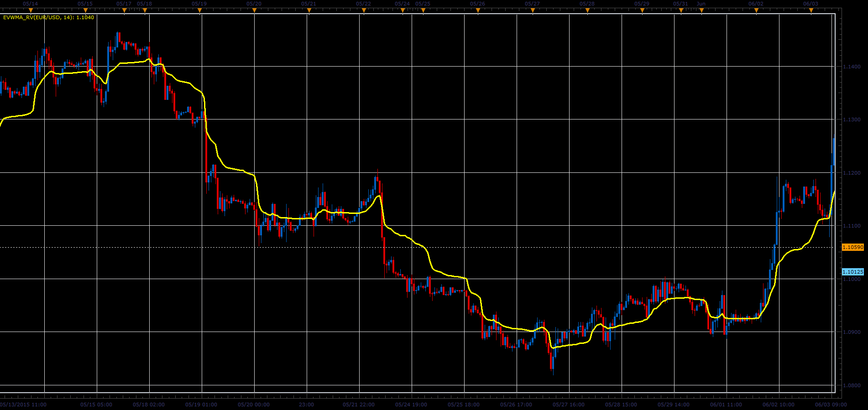Viewport: 868px width, 410px height.
Task: Click the 05/27 16:00 bottom time label
Action: [569, 405]
